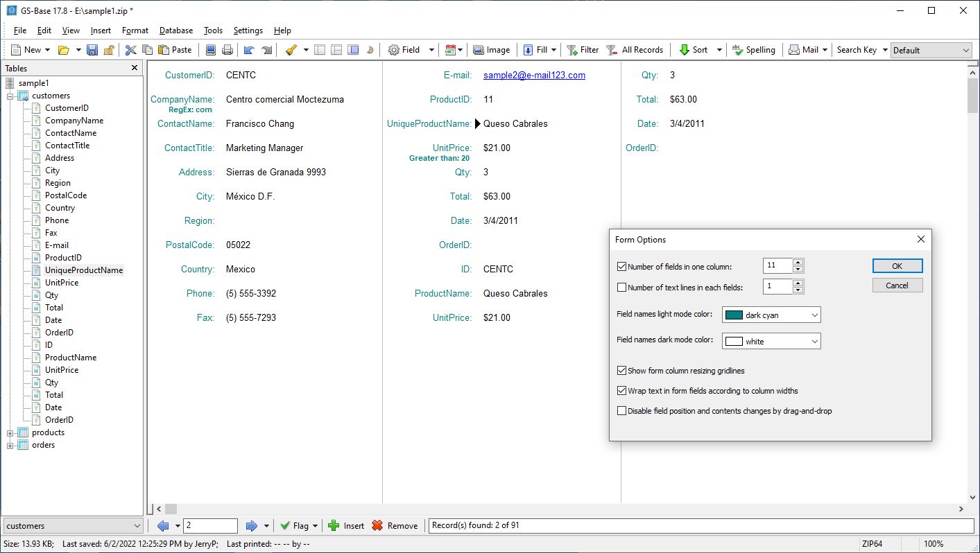Open the Database menu

point(176,30)
